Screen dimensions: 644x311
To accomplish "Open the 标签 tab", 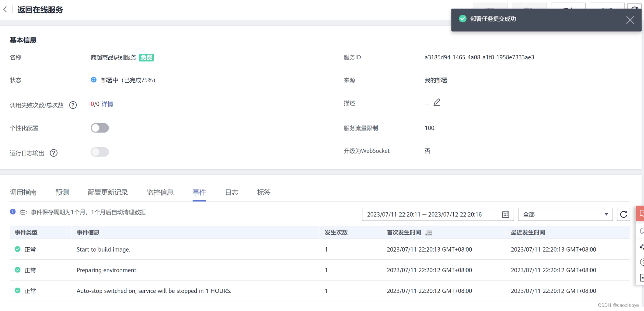I will pyautogui.click(x=264, y=192).
